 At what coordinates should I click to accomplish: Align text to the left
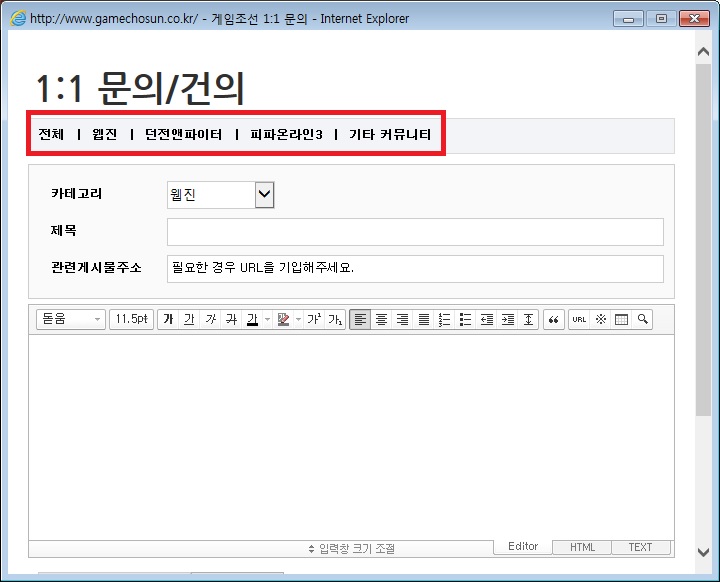point(360,320)
